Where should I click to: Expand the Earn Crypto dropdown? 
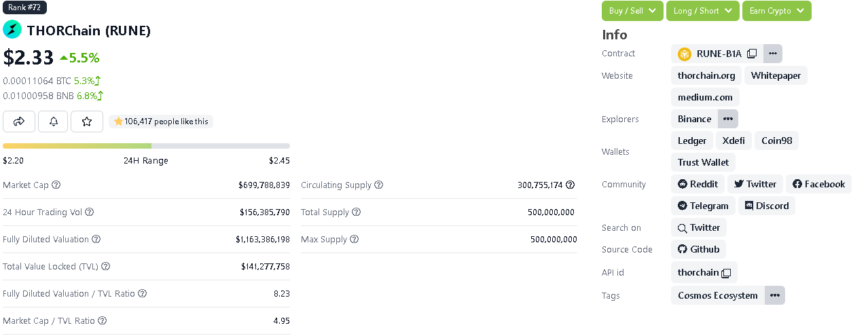[x=777, y=11]
